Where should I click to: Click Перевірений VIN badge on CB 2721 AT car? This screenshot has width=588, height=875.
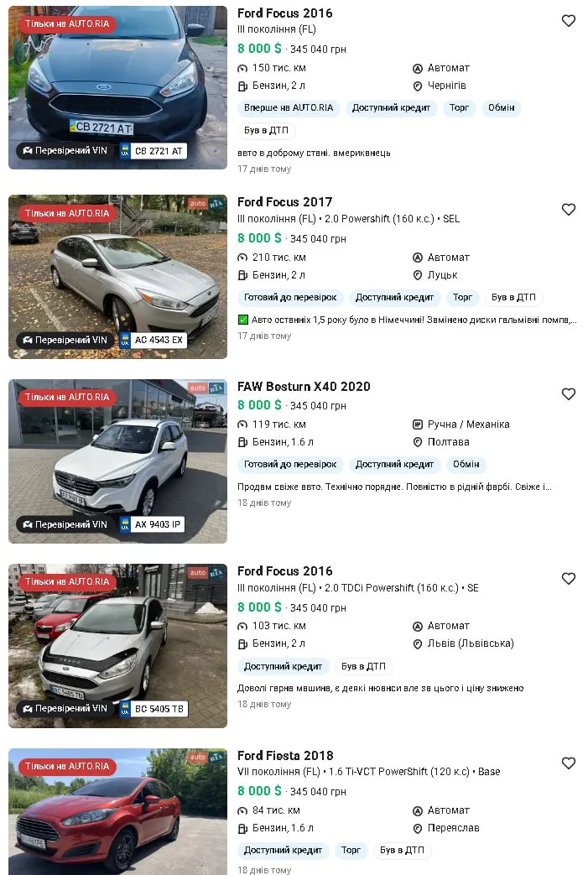point(65,151)
